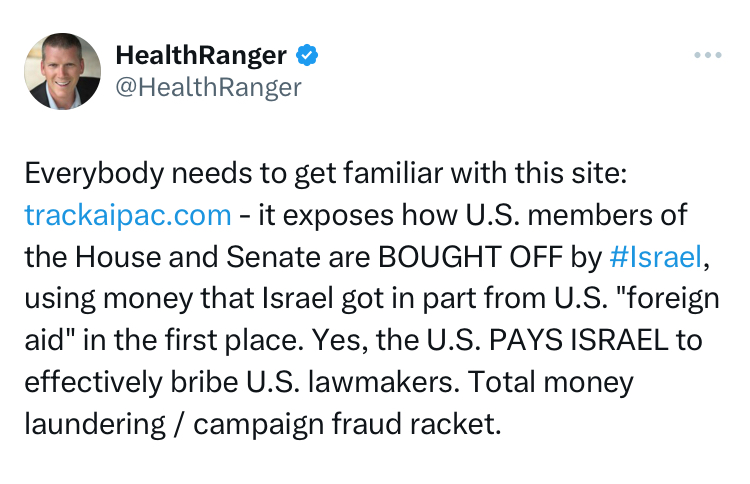Click the closing phrase "campaign fraud racket"
750x484 pixels.
click(346, 424)
